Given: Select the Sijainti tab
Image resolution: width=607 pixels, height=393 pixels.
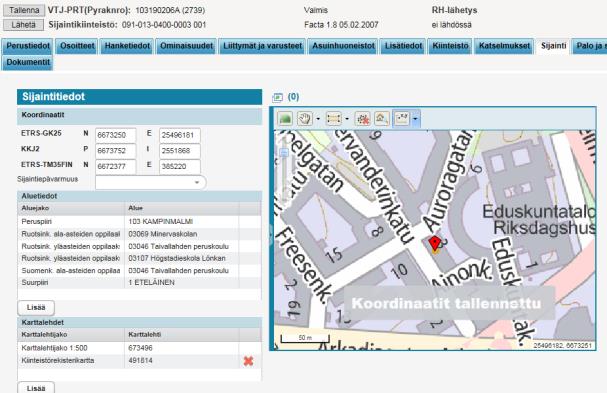Looking at the screenshot, I should (x=553, y=46).
